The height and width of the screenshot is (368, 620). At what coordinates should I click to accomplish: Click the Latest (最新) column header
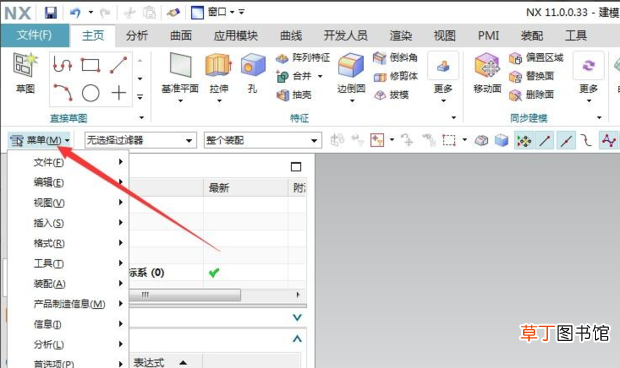click(x=246, y=188)
